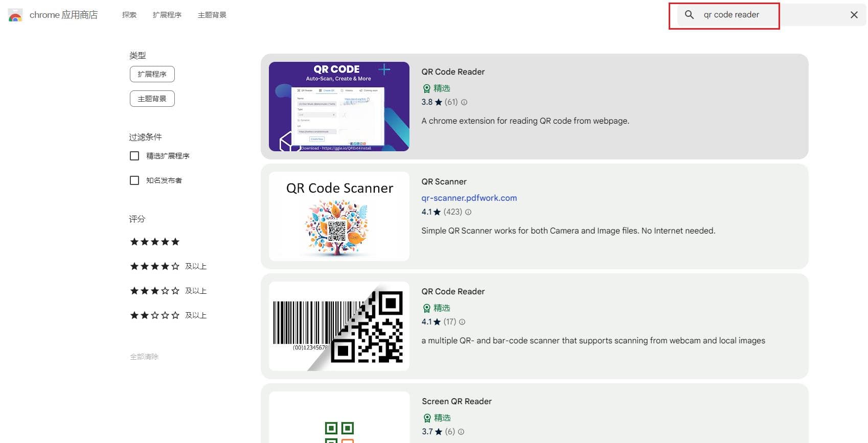Click info icon beside (423) rating count

click(468, 212)
